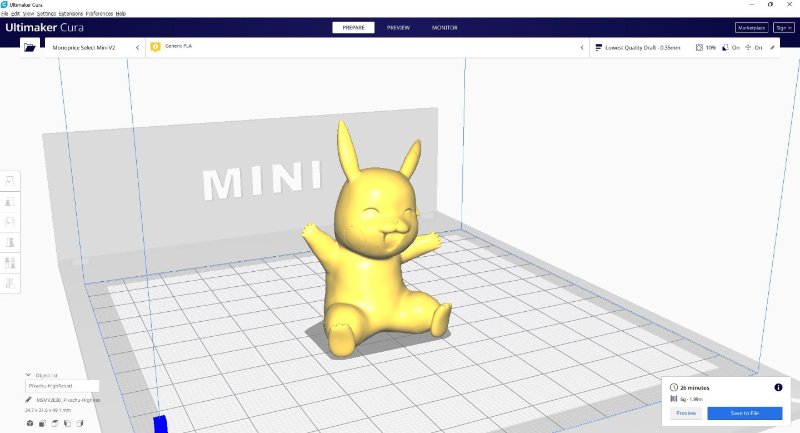This screenshot has width=800, height=433.
Task: Select the Scale tool in left toolbar
Action: click(x=10, y=202)
